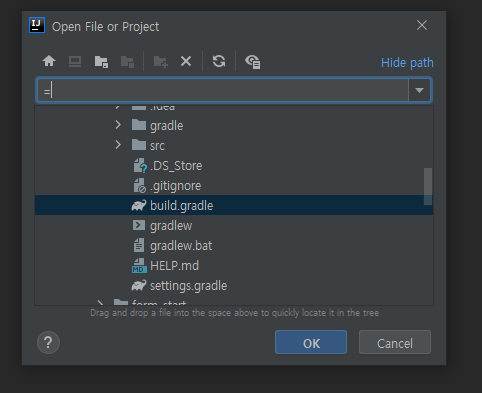Click the Module directory toolbar icon
Image resolution: width=482 pixels, height=393 pixels.
coord(127,62)
